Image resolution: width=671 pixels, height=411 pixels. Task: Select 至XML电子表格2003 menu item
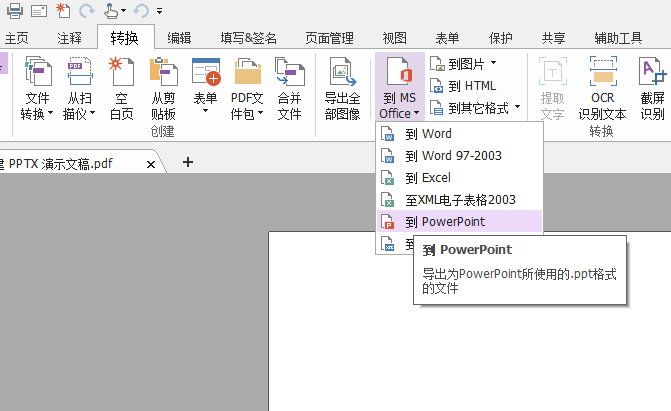[460, 200]
